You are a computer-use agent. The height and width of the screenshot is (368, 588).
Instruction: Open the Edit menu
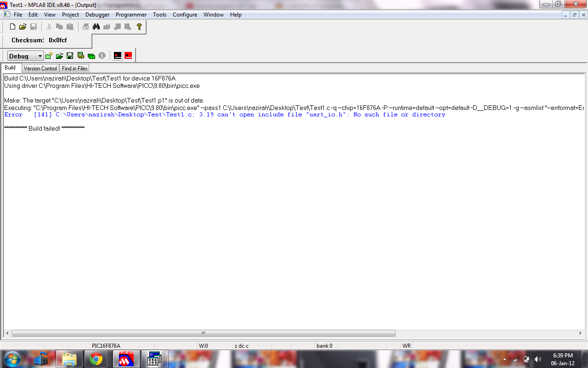pyautogui.click(x=33, y=15)
